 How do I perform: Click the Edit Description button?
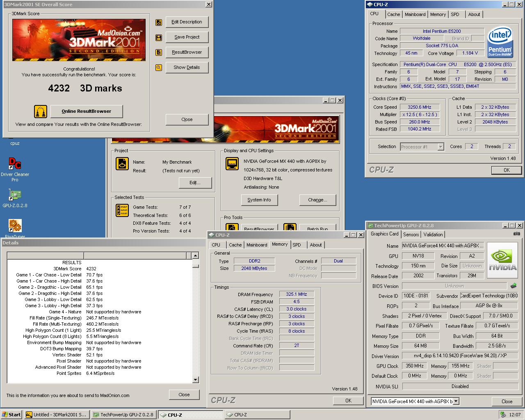187,22
